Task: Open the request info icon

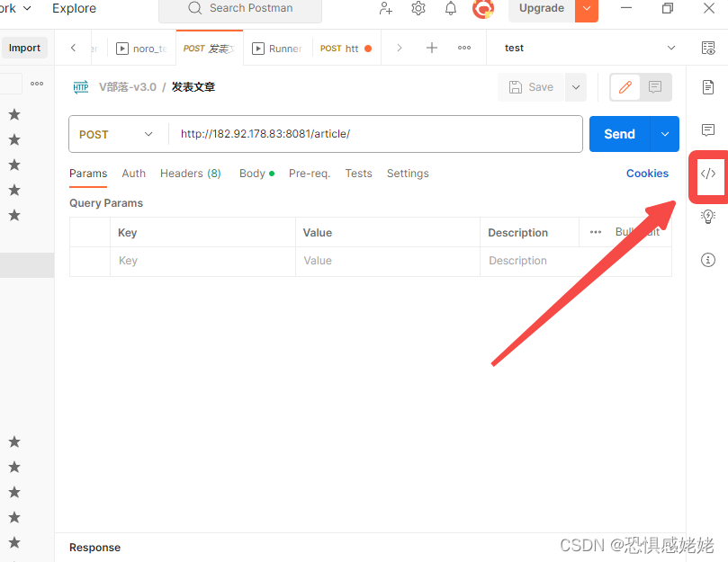Action: pyautogui.click(x=708, y=260)
